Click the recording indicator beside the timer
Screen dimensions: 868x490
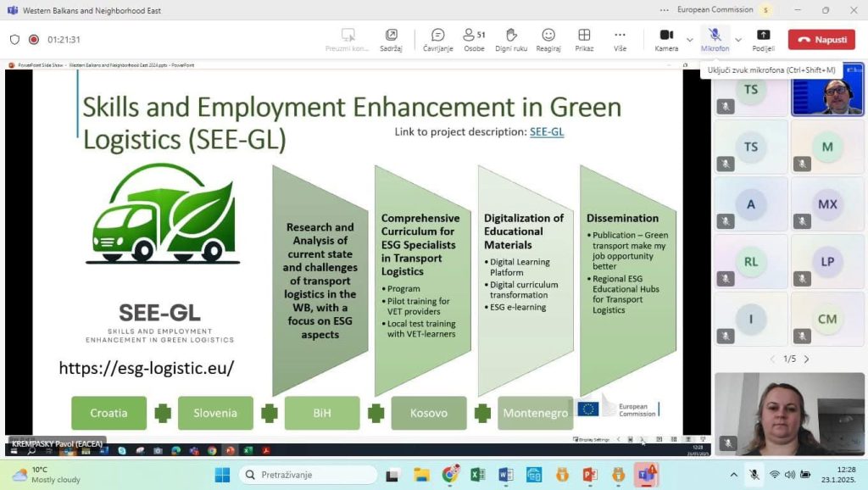pyautogui.click(x=34, y=39)
